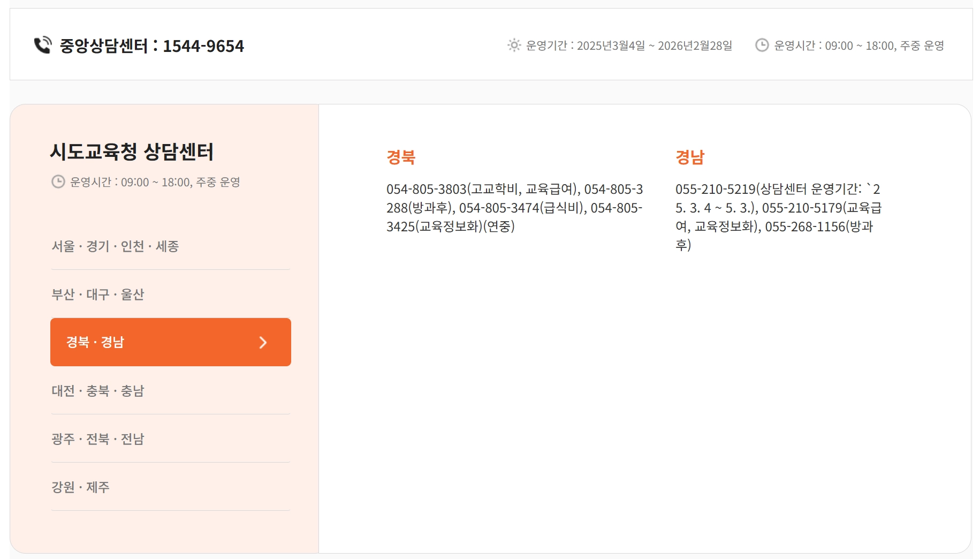Click the chevron arrow on the 경북 · 경남 tab

click(263, 342)
